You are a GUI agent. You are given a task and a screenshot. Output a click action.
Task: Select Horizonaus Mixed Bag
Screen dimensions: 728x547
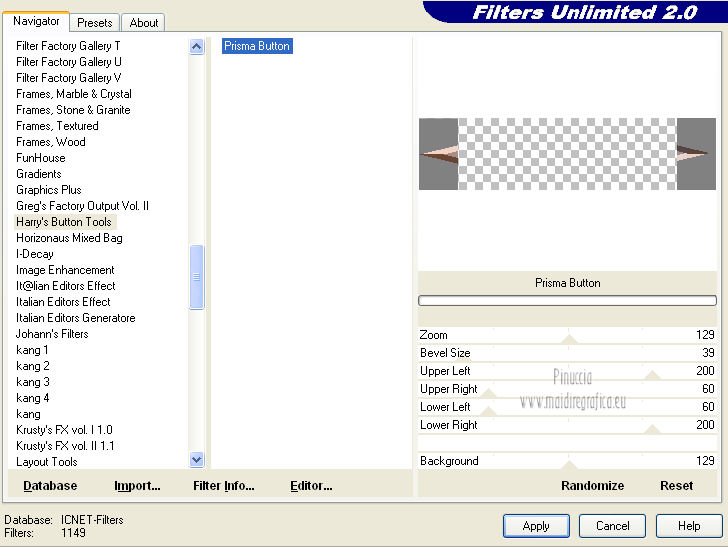click(x=70, y=238)
